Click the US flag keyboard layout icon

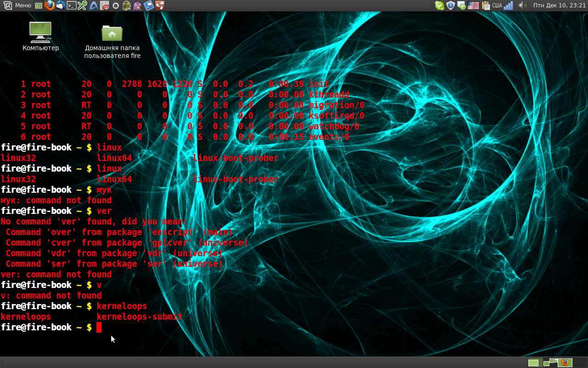click(473, 6)
